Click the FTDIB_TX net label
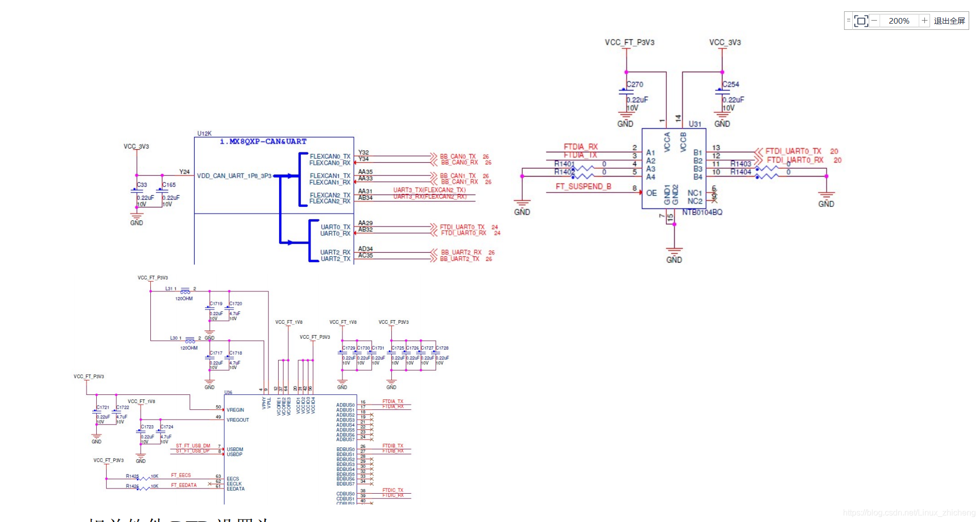The width and height of the screenshot is (980, 522). pos(393,446)
